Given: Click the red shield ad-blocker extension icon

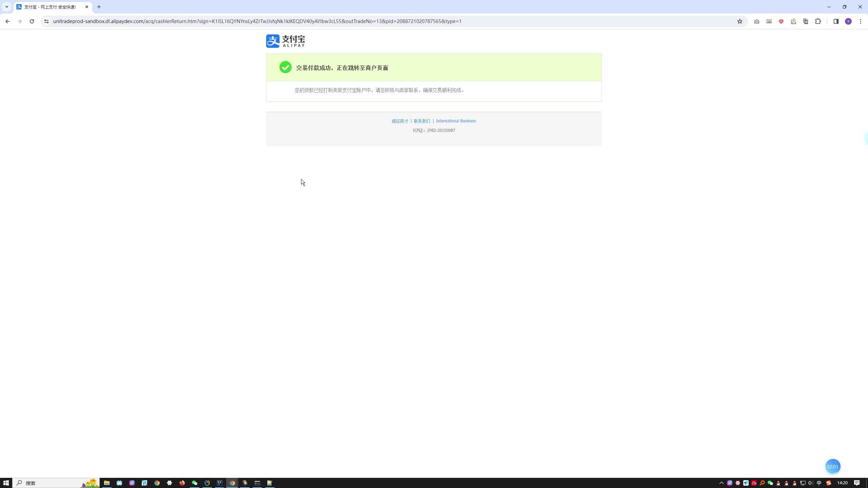Looking at the screenshot, I should coord(781,21).
